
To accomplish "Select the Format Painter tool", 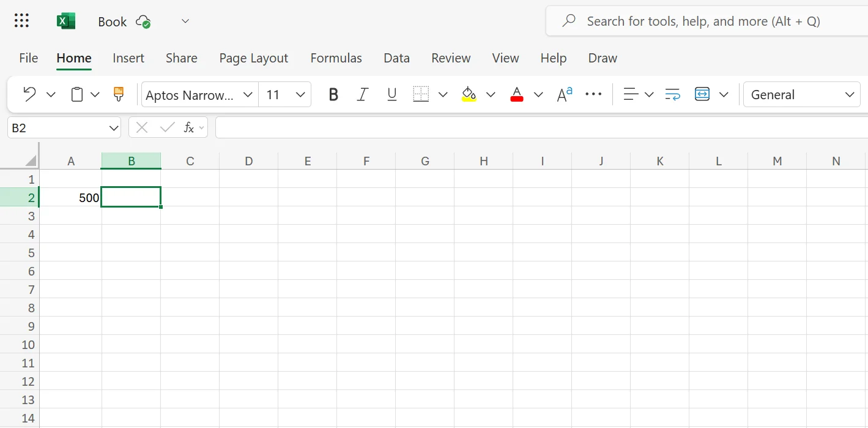I will point(118,94).
